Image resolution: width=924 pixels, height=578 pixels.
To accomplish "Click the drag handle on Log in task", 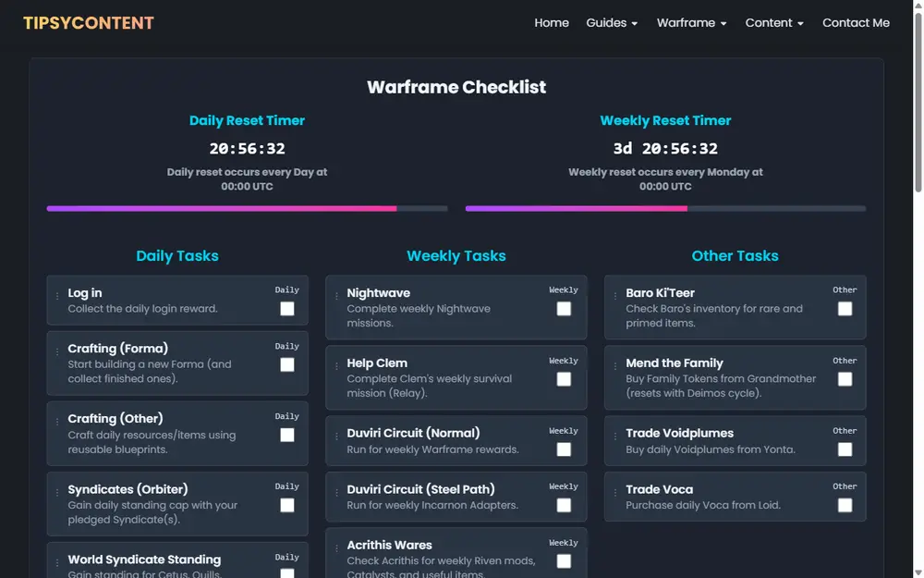I will (x=57, y=296).
